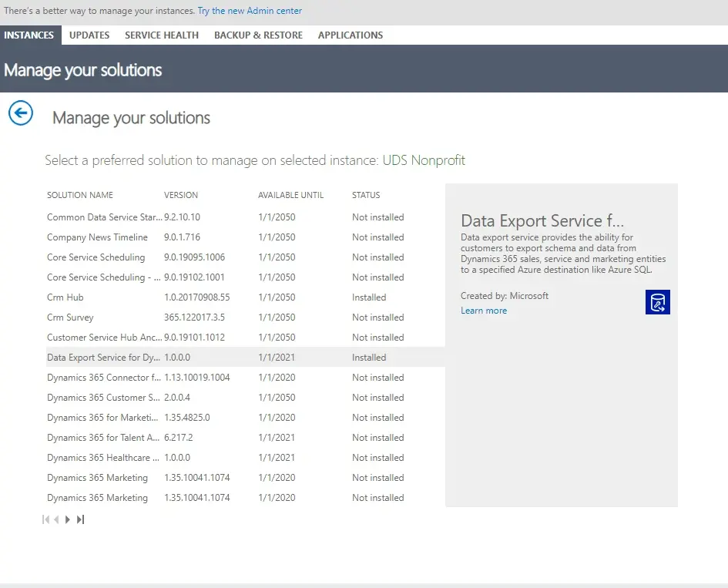Select the Crm Hub solution
This screenshot has height=588, width=728.
(x=246, y=297)
